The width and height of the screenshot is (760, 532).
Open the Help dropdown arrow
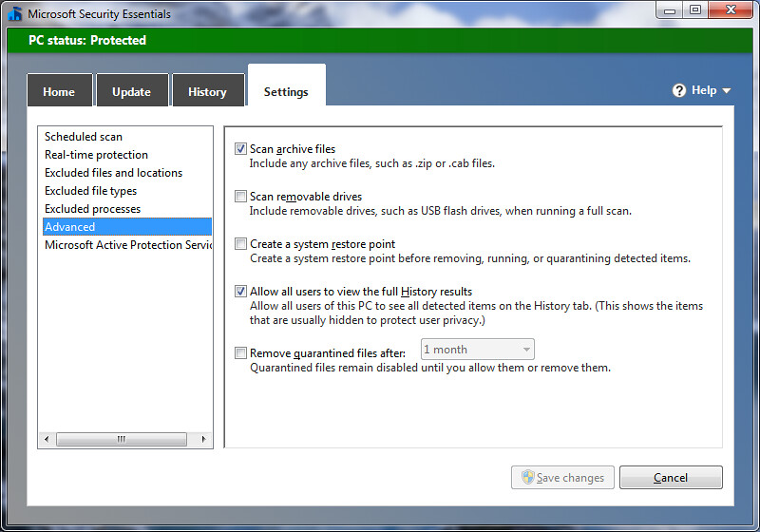pyautogui.click(x=726, y=90)
